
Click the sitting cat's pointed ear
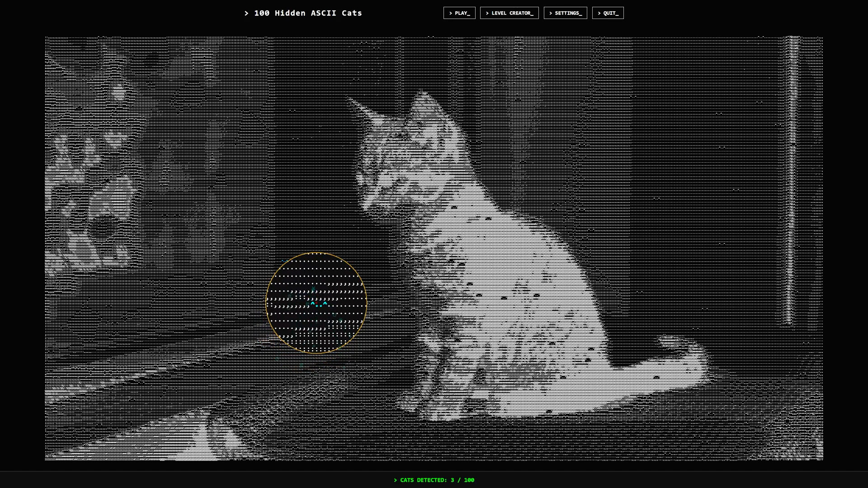pyautogui.click(x=425, y=102)
